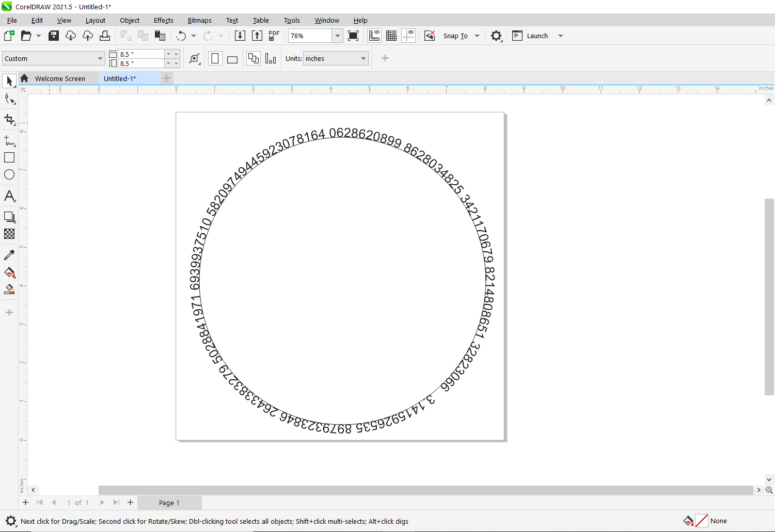Image resolution: width=775 pixels, height=532 pixels.
Task: Select the Crop tool
Action: [9, 120]
